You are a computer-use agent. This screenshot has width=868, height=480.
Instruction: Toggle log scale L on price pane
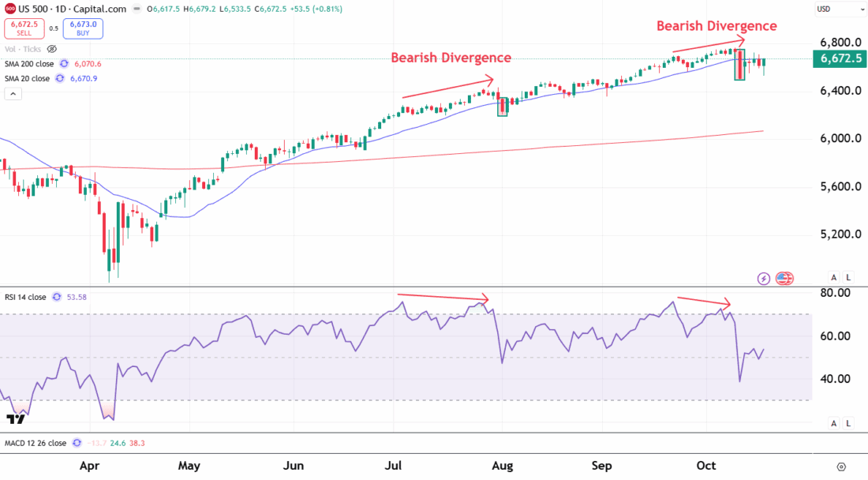tap(848, 277)
